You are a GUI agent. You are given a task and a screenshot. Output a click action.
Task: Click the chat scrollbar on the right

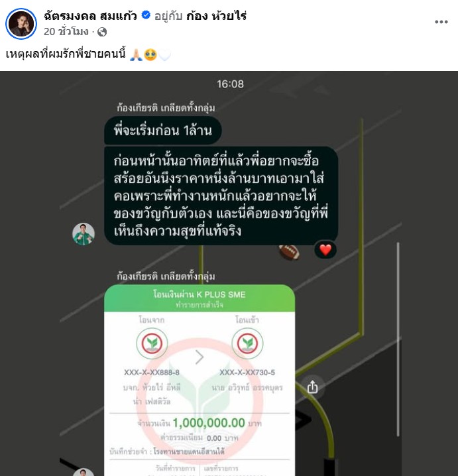click(x=398, y=339)
